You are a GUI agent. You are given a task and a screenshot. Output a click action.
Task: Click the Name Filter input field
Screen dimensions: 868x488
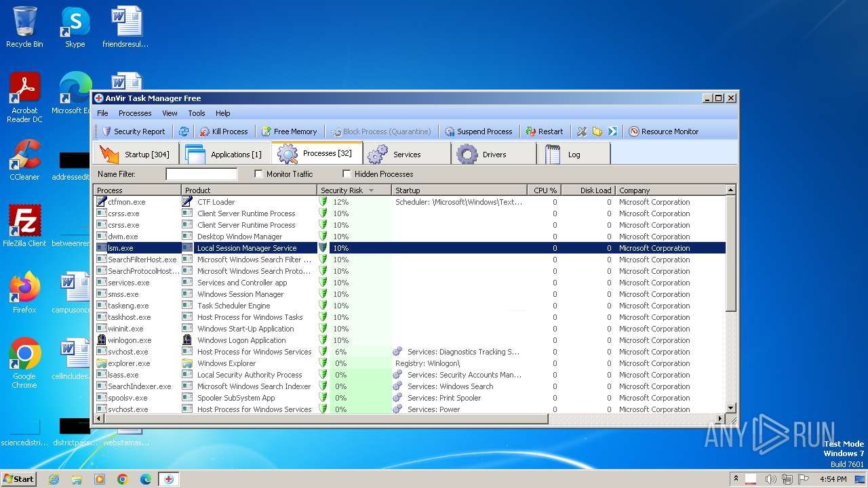pos(201,174)
